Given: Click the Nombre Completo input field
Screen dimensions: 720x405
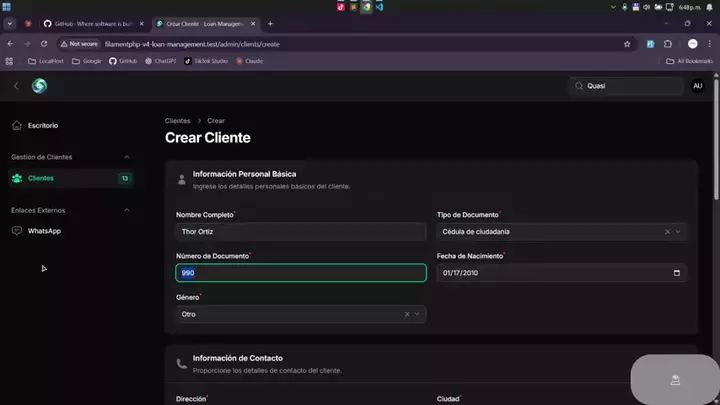Looking at the screenshot, I should click(300, 231).
